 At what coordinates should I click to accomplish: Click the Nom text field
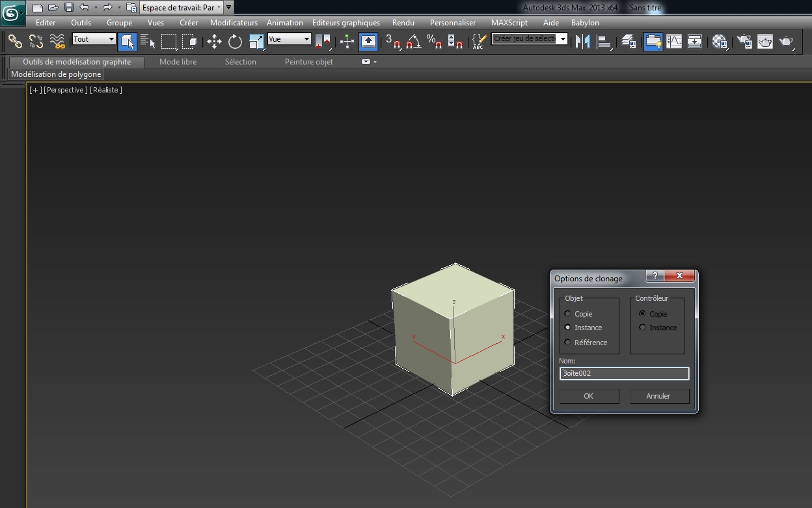(x=624, y=373)
